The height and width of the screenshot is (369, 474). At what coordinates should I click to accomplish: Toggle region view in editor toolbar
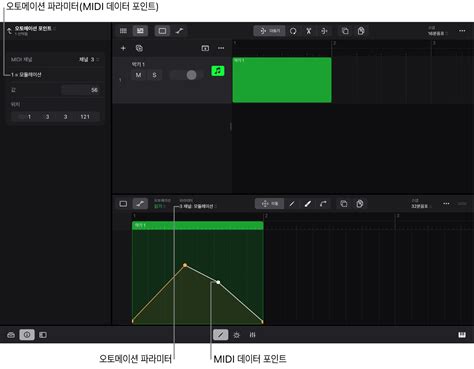[123, 204]
